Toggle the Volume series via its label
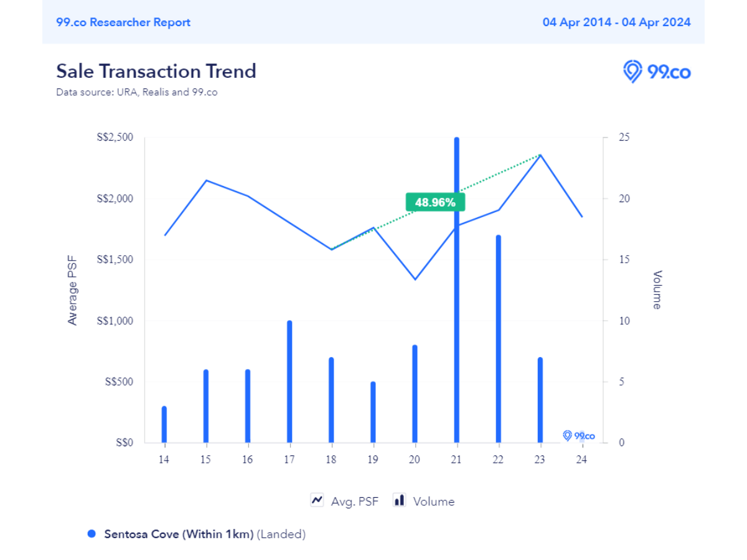This screenshot has width=747, height=560. coord(434,502)
